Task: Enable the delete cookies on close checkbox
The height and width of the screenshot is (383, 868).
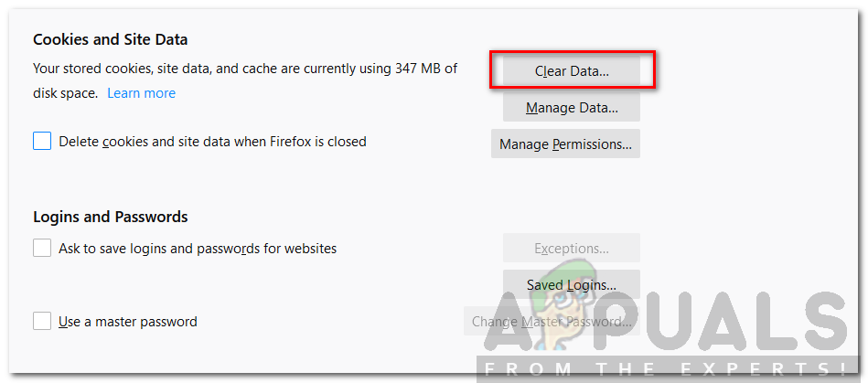Action: click(42, 142)
